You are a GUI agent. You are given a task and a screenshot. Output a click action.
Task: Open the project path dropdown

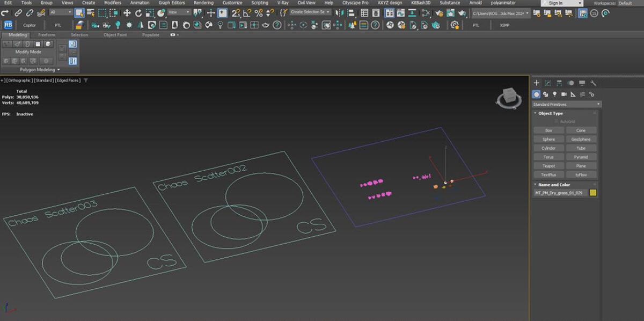[x=501, y=12]
